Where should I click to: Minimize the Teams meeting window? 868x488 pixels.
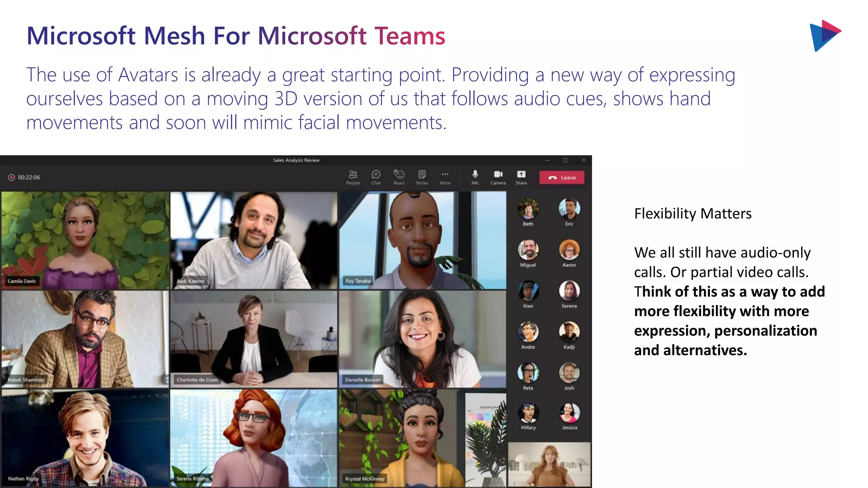click(x=547, y=160)
